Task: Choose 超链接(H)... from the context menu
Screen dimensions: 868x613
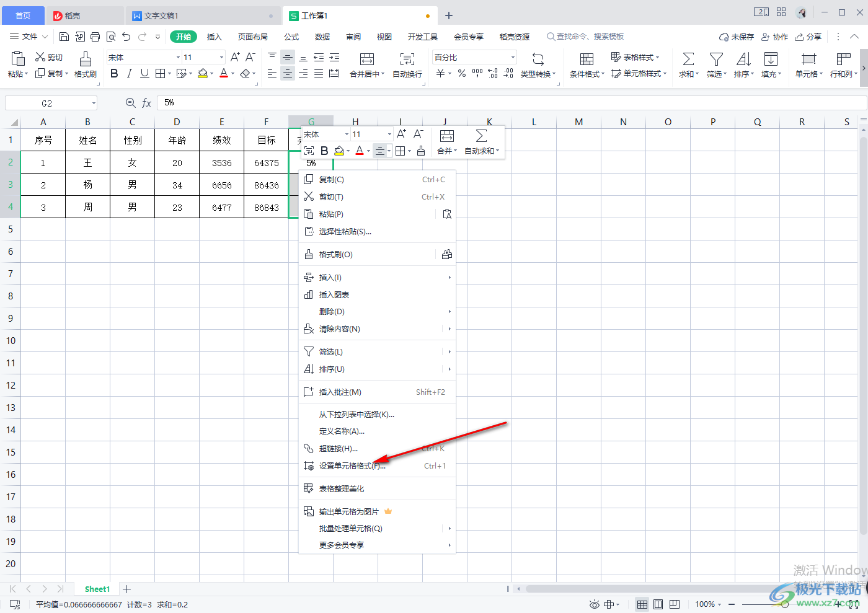Action: pos(378,449)
